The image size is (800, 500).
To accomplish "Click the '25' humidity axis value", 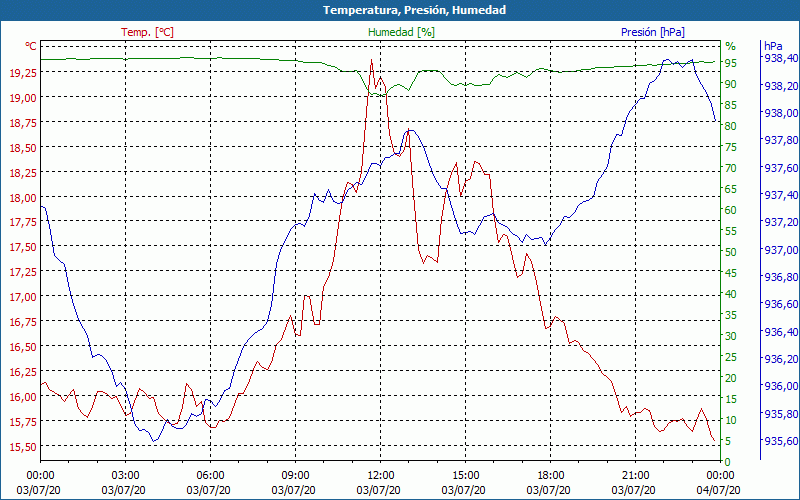I will [x=731, y=357].
